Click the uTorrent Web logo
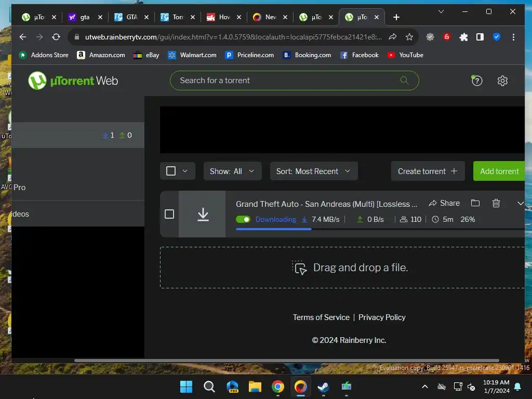 click(73, 81)
